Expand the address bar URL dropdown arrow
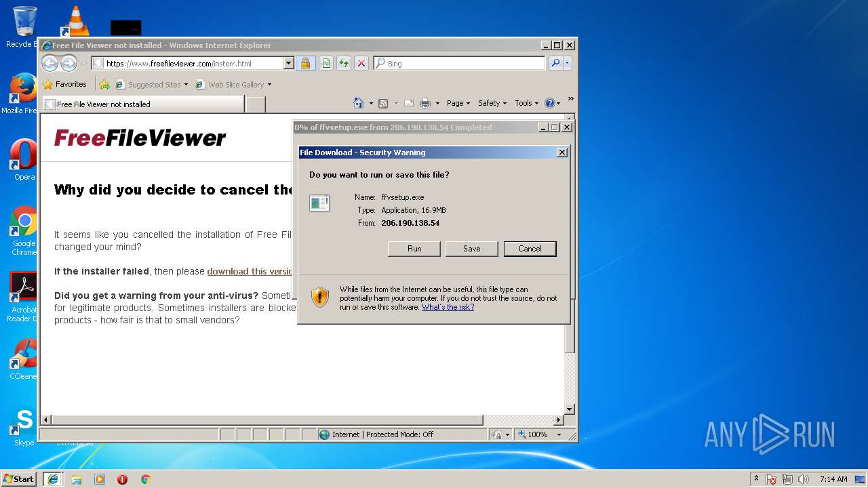 click(288, 63)
